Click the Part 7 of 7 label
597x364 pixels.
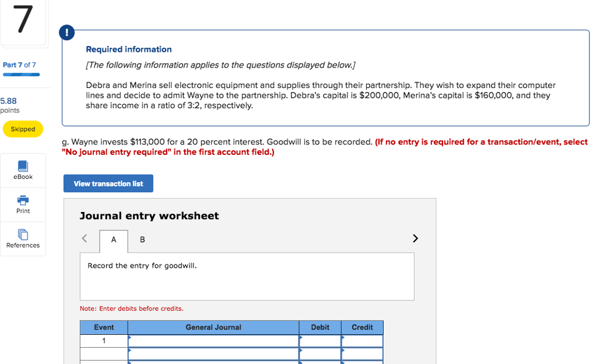click(x=19, y=65)
